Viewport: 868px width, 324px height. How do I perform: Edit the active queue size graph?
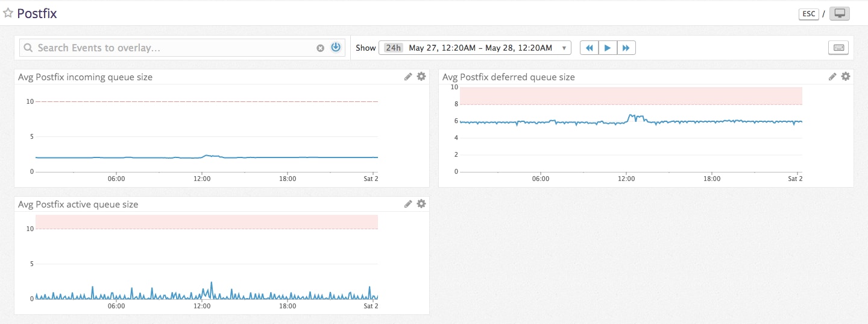408,204
